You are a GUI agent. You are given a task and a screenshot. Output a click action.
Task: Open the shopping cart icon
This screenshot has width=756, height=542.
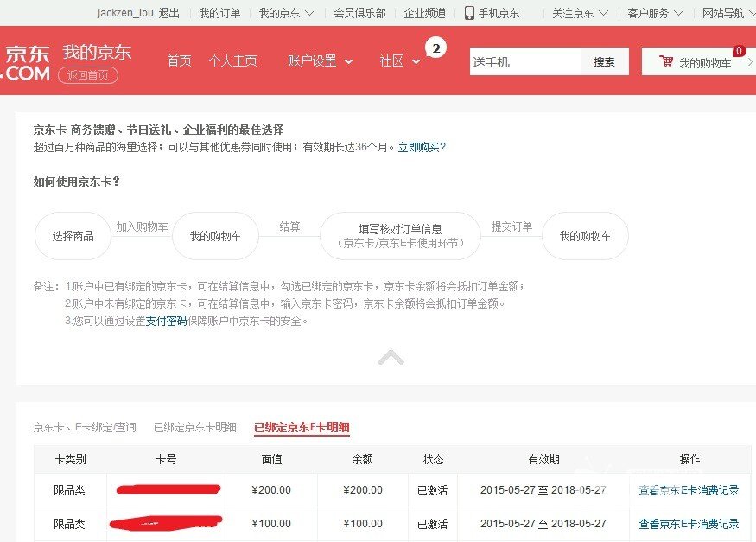pos(666,61)
